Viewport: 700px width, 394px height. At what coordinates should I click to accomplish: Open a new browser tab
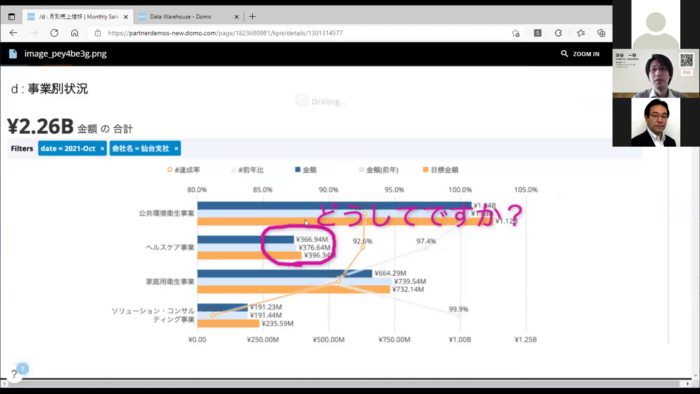pos(252,17)
